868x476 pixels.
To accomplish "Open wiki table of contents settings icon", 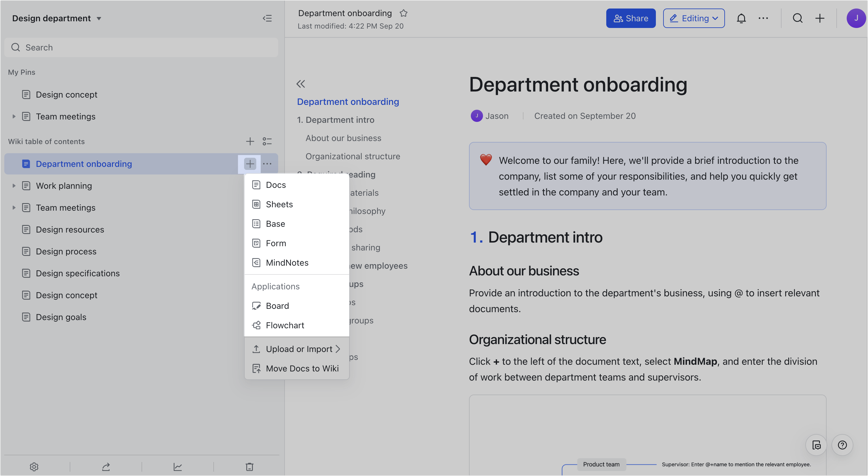I will (x=267, y=141).
